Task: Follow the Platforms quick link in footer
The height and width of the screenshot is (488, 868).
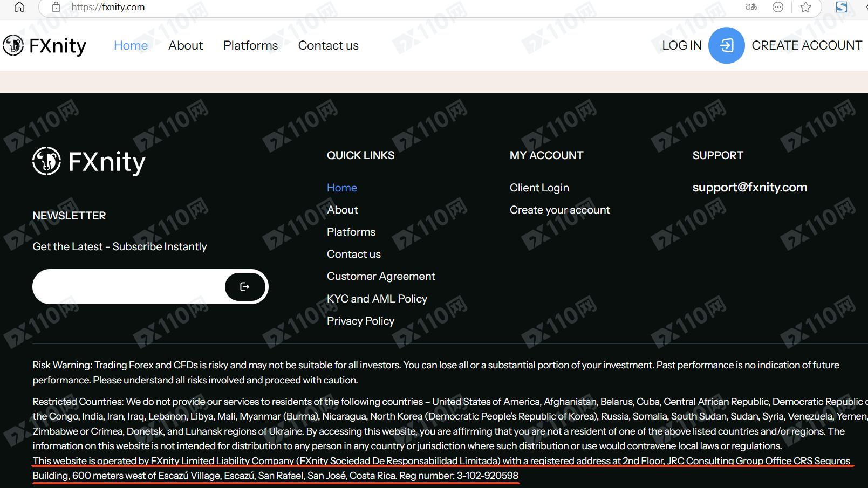Action: (x=351, y=232)
